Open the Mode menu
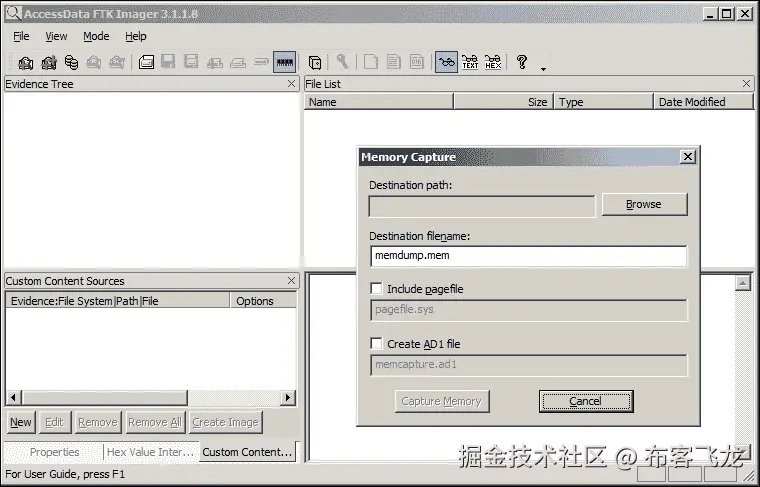This screenshot has height=487, width=760. pyautogui.click(x=96, y=36)
